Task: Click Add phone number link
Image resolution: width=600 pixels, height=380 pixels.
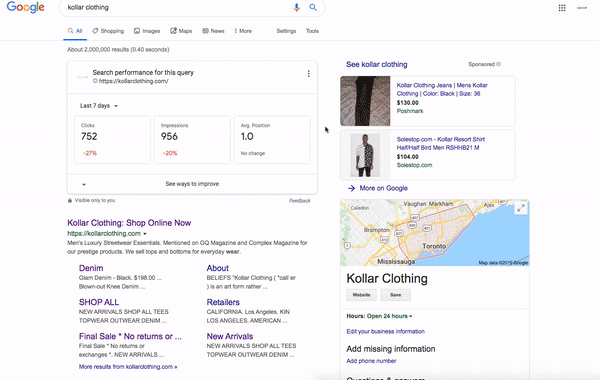Action: click(x=371, y=361)
